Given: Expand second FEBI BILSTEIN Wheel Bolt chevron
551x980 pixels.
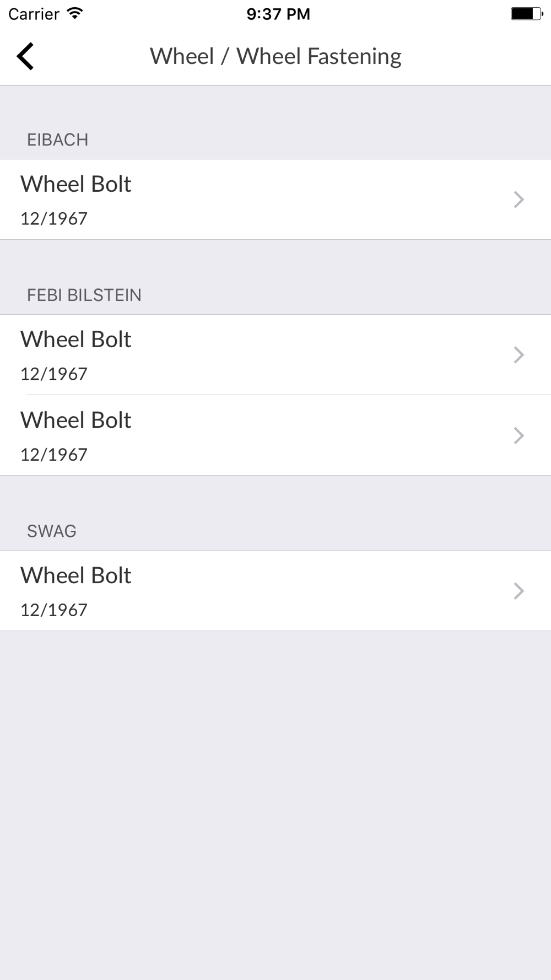Looking at the screenshot, I should (x=518, y=435).
